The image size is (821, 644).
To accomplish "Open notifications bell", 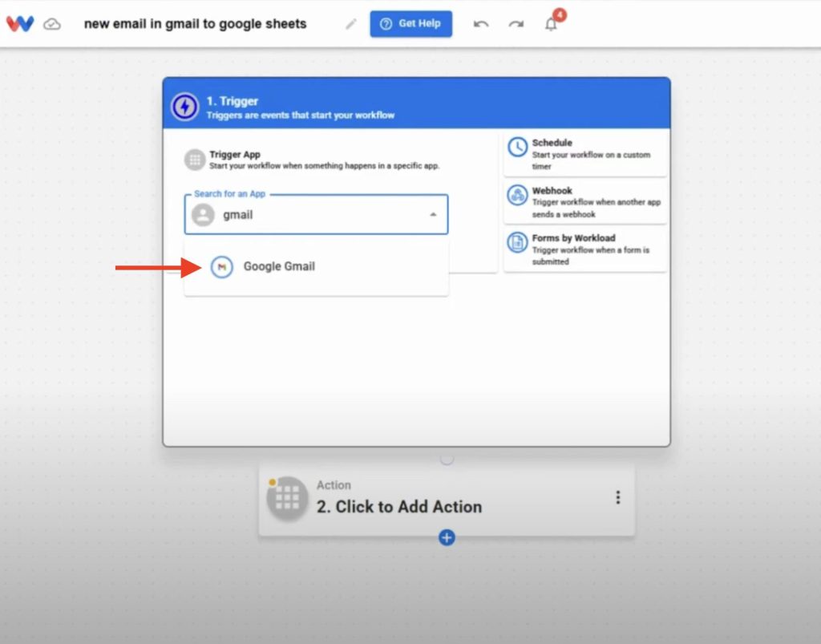I will click(x=551, y=24).
